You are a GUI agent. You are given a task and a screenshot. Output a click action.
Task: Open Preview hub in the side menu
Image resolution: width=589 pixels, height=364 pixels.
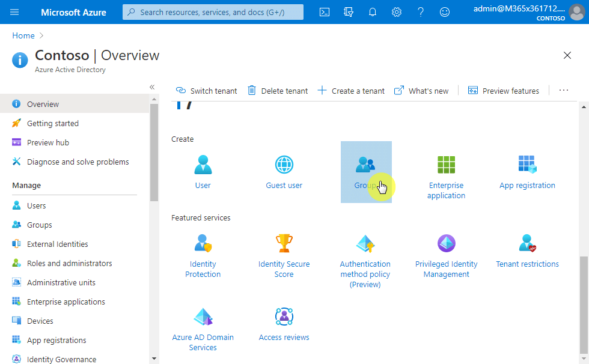[75, 142]
